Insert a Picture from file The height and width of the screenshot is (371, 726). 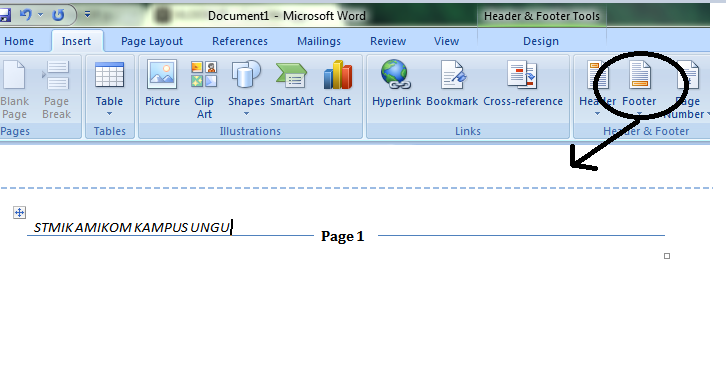click(162, 84)
